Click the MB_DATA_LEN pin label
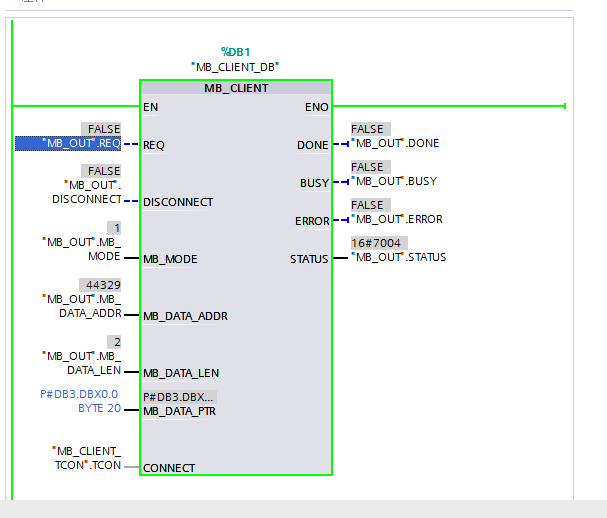Screen dimensions: 607x518 pyautogui.click(x=181, y=373)
